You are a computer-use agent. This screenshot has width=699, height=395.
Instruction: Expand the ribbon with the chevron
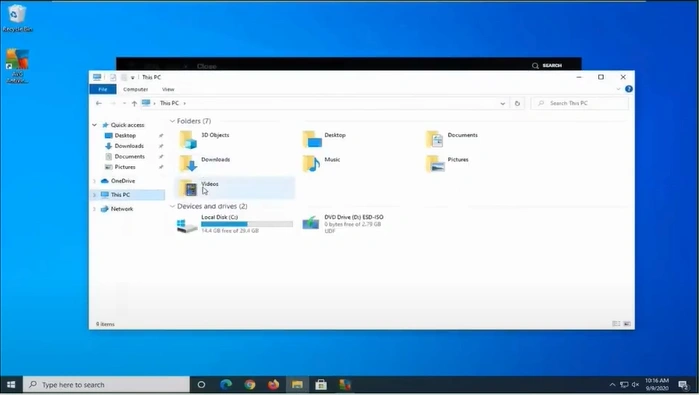point(618,89)
